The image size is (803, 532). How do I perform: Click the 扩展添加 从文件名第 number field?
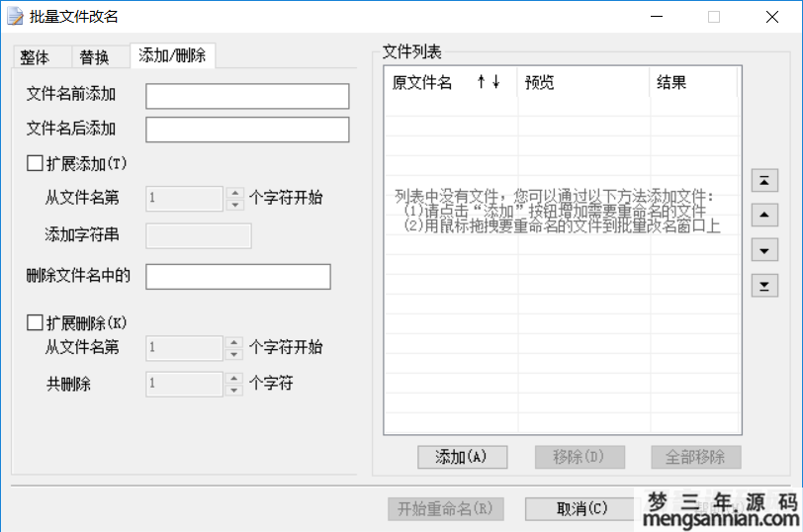184,199
